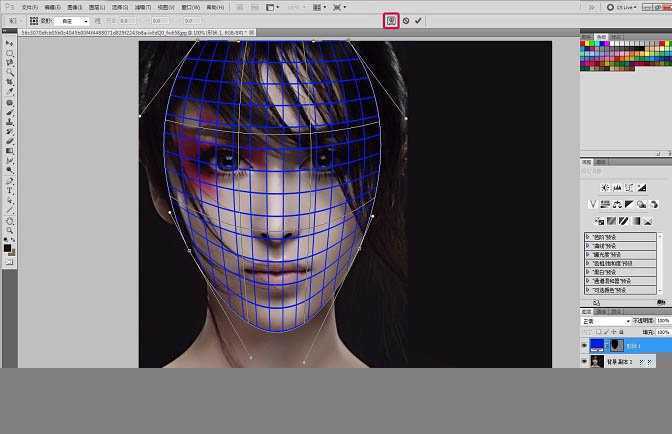Close the open document tab
672x434 pixels.
pyautogui.click(x=252, y=32)
